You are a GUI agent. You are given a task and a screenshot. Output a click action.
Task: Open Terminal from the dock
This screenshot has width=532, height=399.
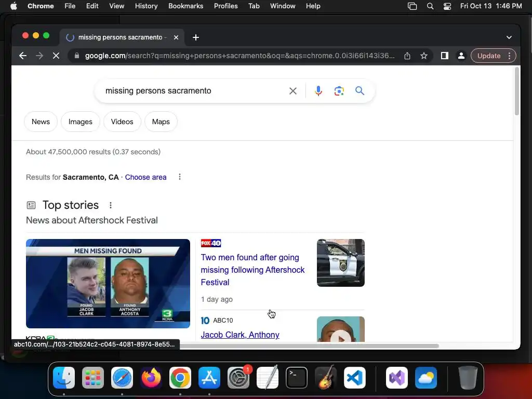(x=297, y=378)
